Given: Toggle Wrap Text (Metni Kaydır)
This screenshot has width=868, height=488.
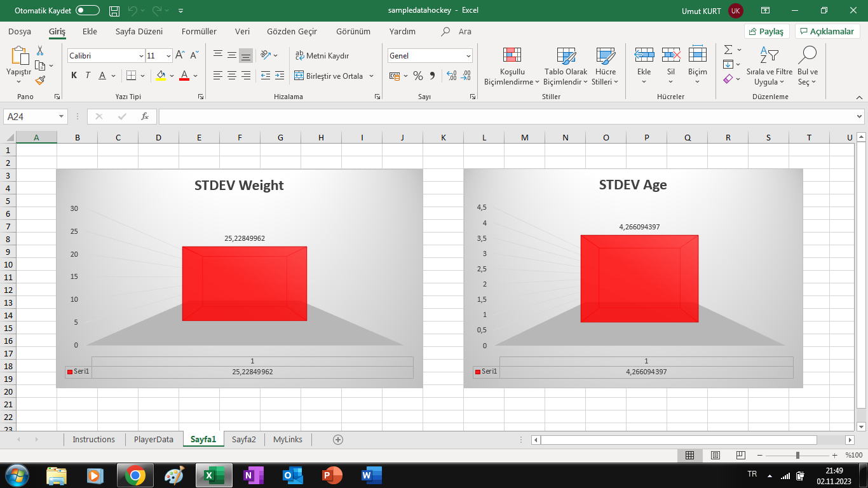Looking at the screenshot, I should coord(323,56).
